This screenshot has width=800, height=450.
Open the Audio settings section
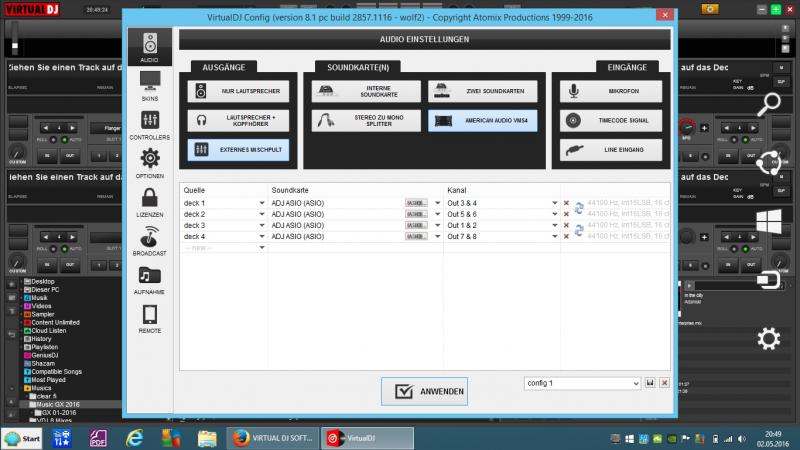[x=149, y=47]
